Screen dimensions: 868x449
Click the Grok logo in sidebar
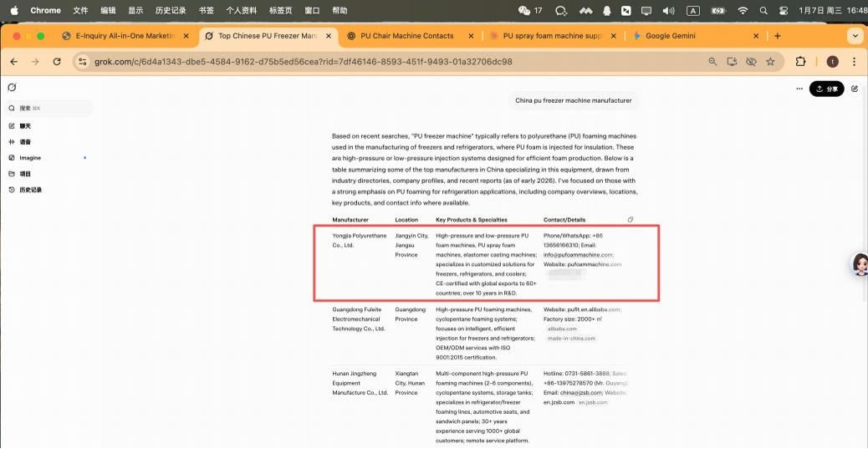(12, 88)
